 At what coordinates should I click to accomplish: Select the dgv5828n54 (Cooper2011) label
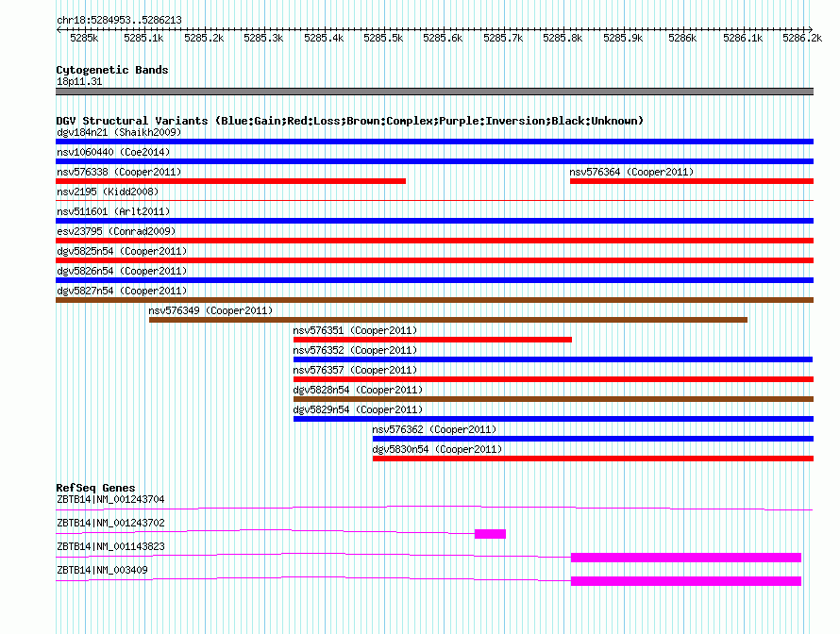[x=358, y=390]
